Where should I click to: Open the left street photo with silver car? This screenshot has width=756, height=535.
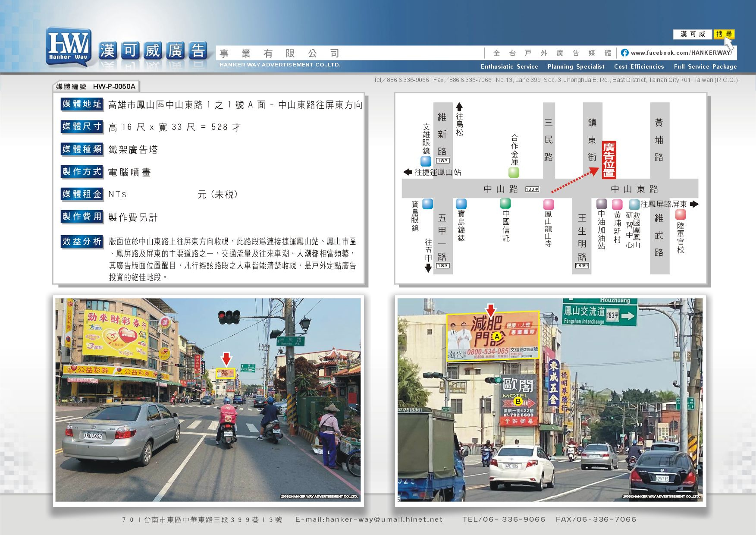208,400
